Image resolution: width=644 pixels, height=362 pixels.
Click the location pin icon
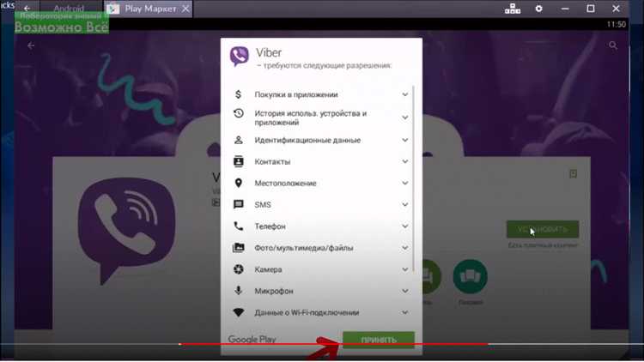click(x=238, y=183)
